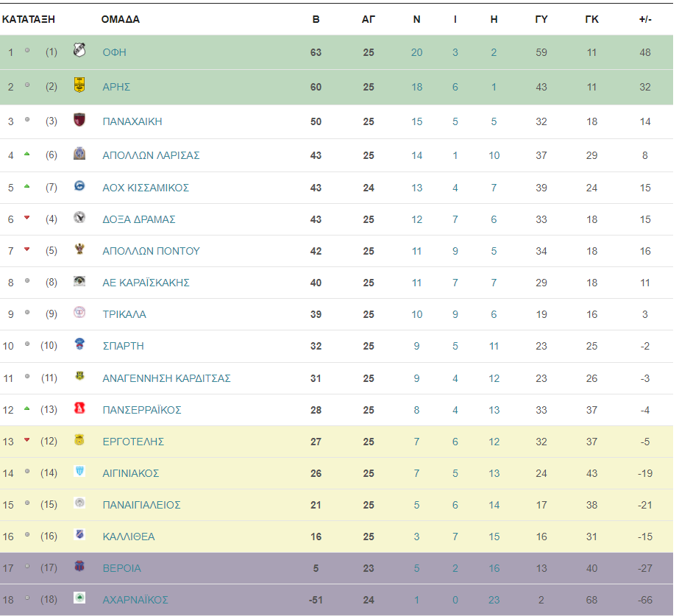
Task: Open the ΑΠΟΛΛΩΝ ΠΟΝΤΟΥ team page
Action: pyautogui.click(x=151, y=251)
